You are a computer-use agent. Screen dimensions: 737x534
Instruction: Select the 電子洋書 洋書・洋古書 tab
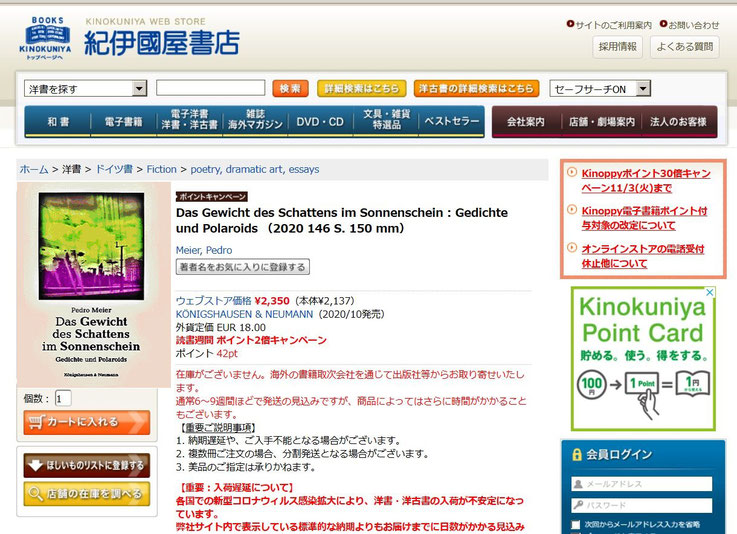(x=189, y=122)
